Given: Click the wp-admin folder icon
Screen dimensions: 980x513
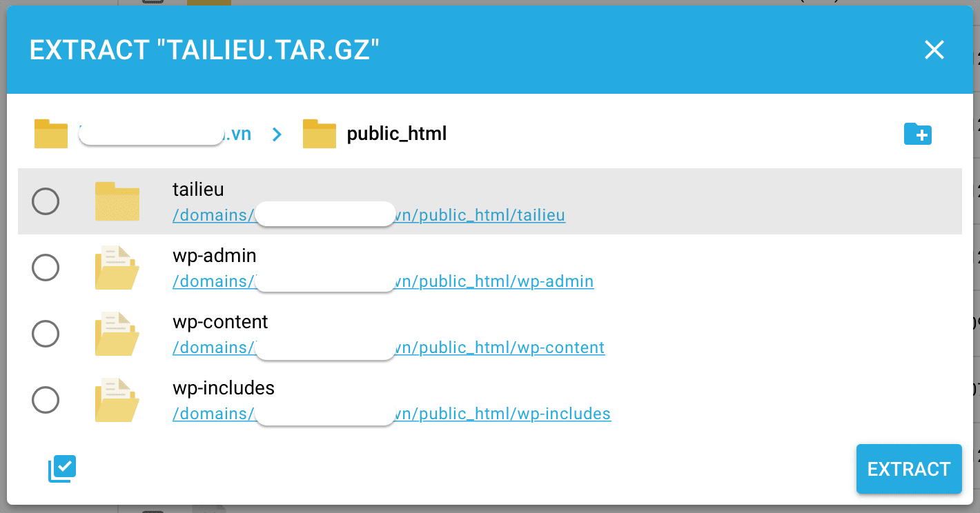Looking at the screenshot, I should point(117,268).
